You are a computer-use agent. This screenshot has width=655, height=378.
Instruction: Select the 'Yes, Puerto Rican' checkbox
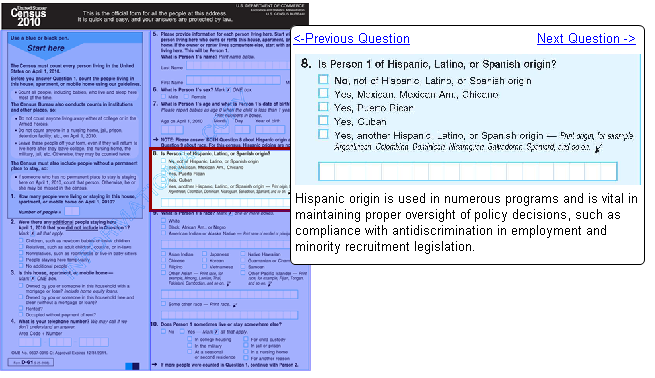coord(323,107)
